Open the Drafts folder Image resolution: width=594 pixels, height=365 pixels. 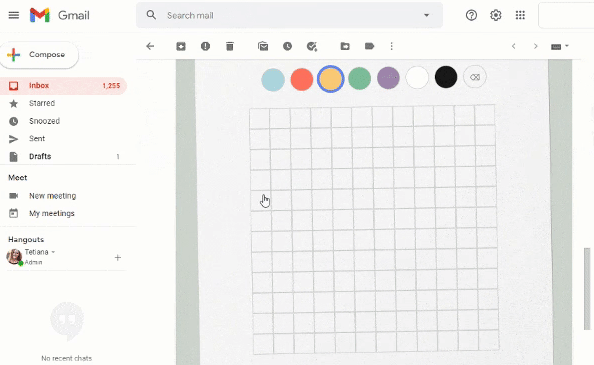(40, 156)
